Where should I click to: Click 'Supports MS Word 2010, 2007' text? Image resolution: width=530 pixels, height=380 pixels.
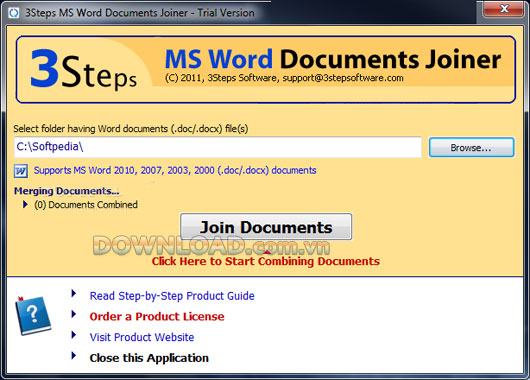click(175, 170)
